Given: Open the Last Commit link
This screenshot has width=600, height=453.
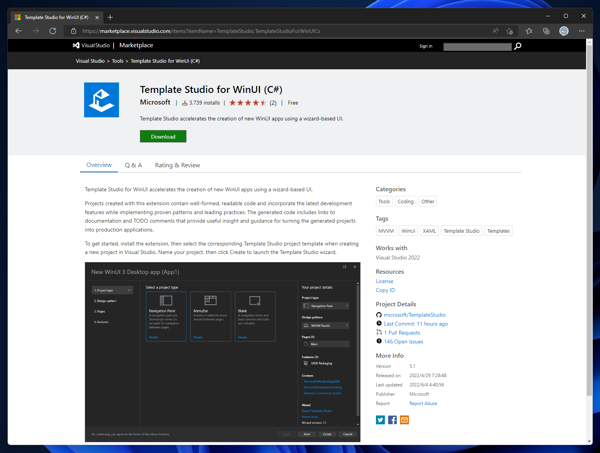Looking at the screenshot, I should 416,324.
